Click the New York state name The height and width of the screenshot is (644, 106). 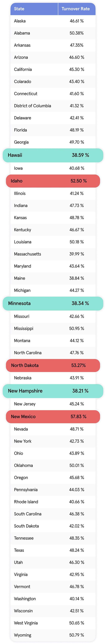[23, 441]
